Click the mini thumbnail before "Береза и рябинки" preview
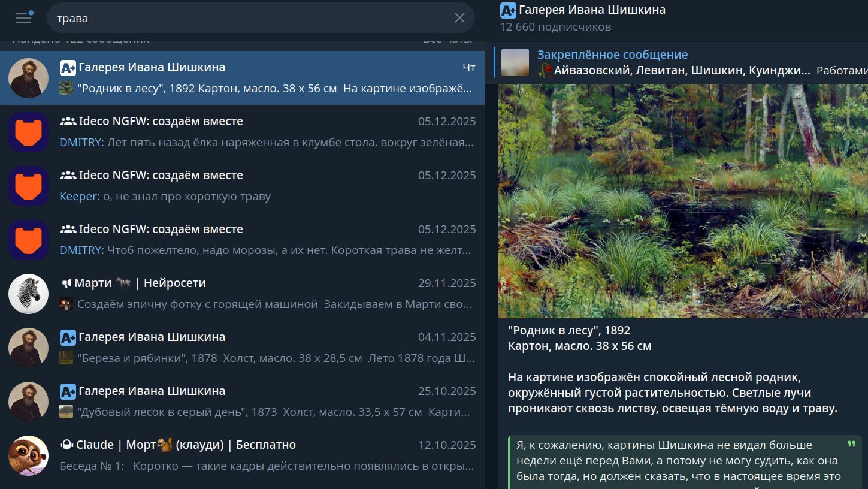 point(66,358)
